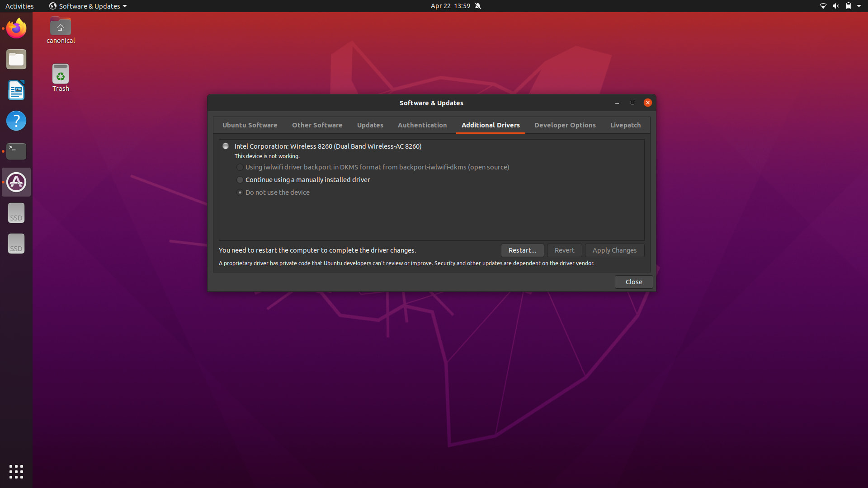Select the Additional Drivers tab
The width and height of the screenshot is (868, 488).
click(x=491, y=125)
